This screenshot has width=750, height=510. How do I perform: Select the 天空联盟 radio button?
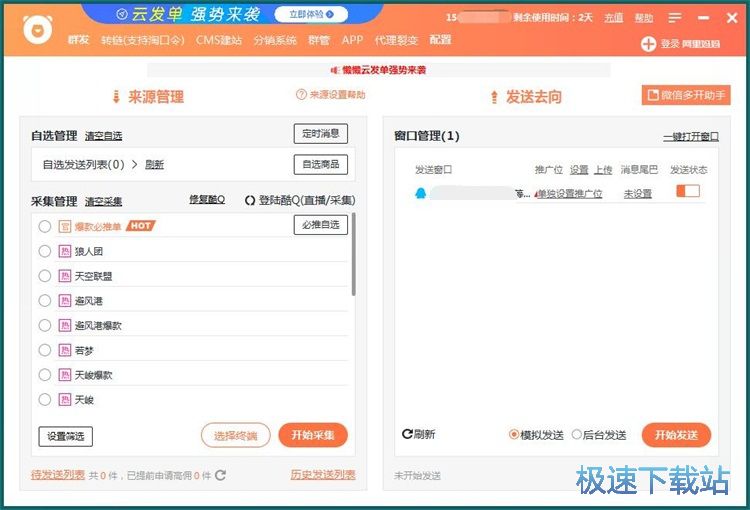click(x=44, y=276)
